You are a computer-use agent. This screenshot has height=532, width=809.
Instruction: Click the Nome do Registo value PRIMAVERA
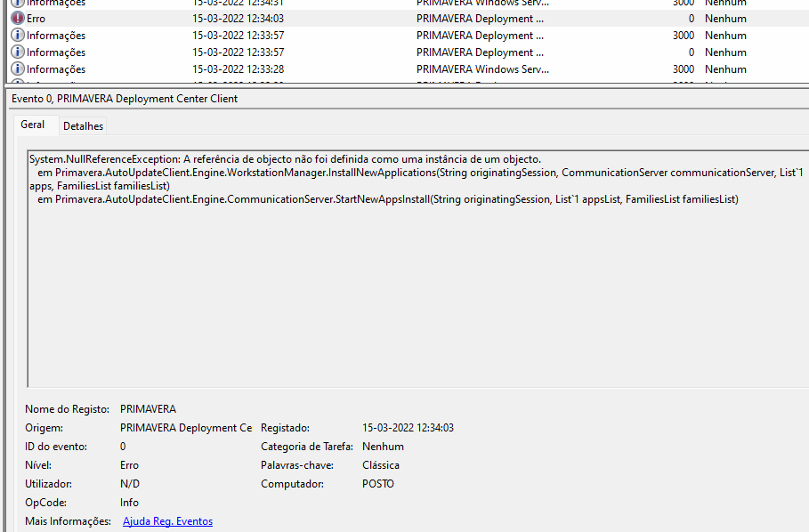148,409
